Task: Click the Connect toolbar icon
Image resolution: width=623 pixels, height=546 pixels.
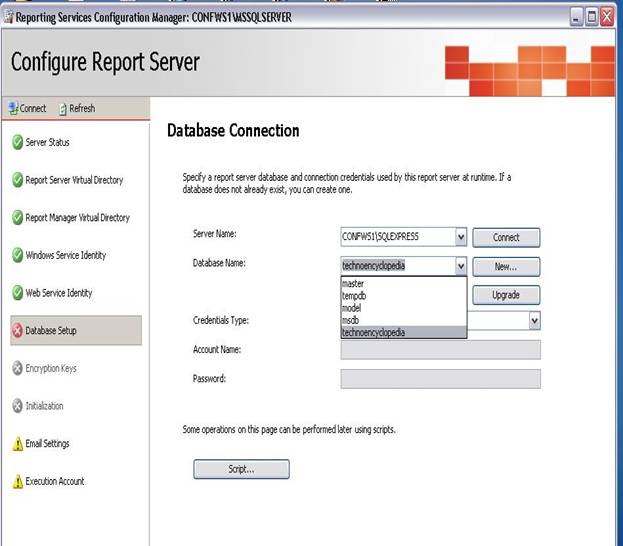Action: (x=12, y=108)
